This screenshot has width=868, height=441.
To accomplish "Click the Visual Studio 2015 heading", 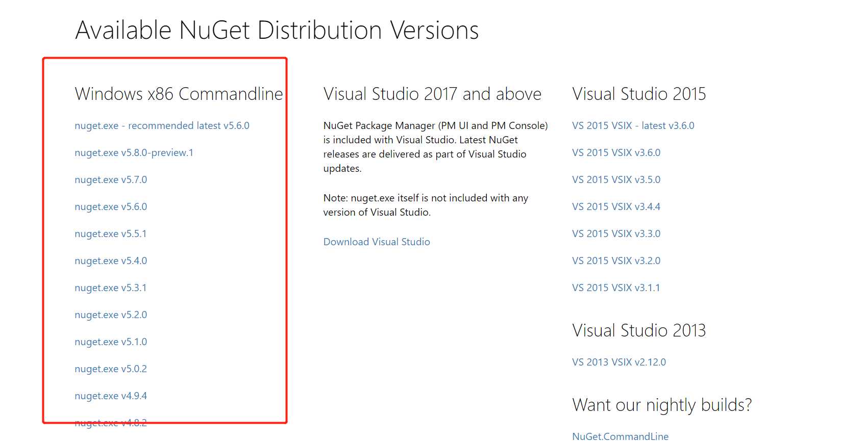I will point(639,94).
